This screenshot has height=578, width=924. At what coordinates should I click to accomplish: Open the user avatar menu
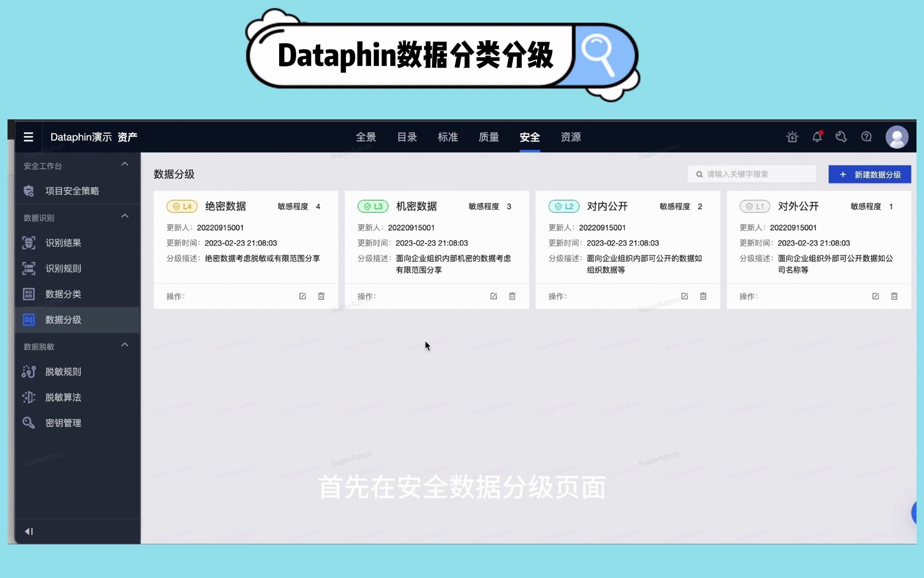click(897, 137)
